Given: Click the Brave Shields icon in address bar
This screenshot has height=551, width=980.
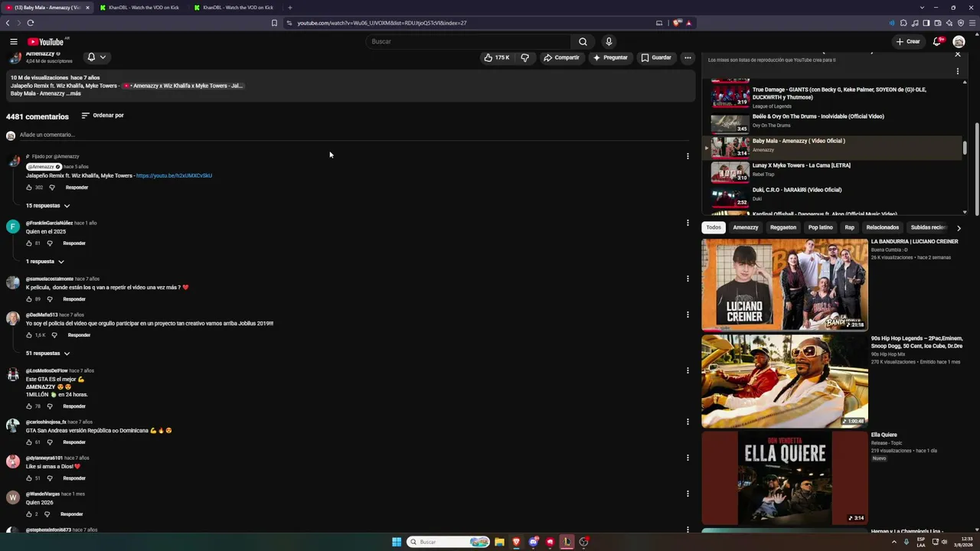Looking at the screenshot, I should [x=677, y=23].
